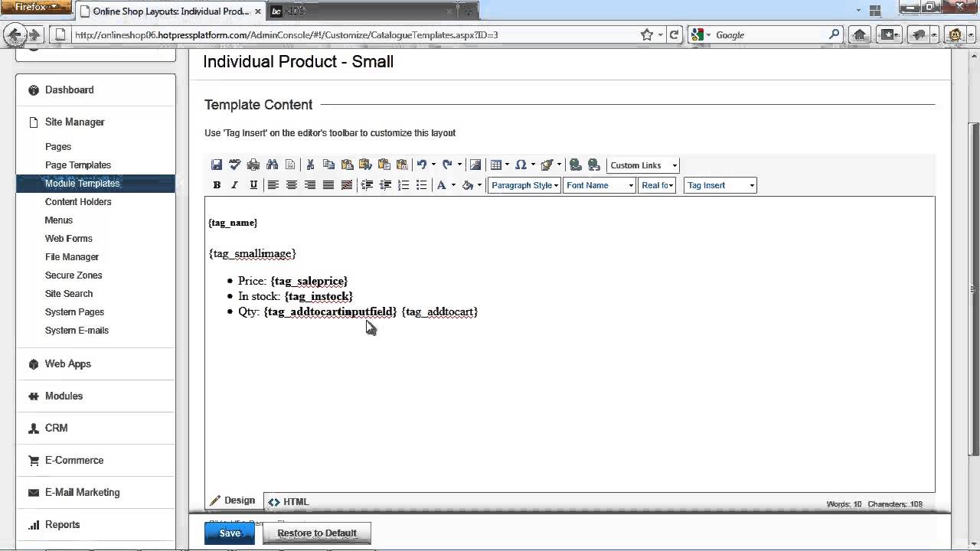Click the Undo arrow icon
The height and width of the screenshot is (551, 980).
tap(421, 165)
